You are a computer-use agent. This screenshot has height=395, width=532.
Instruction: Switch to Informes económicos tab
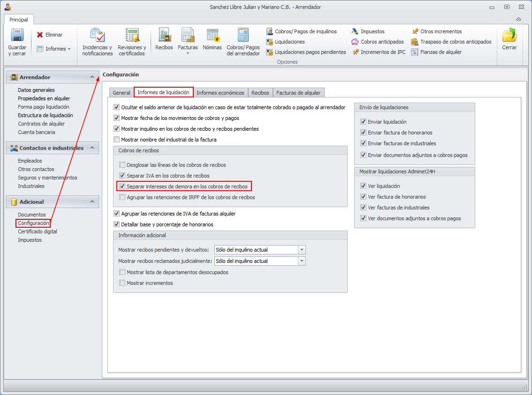tap(220, 93)
